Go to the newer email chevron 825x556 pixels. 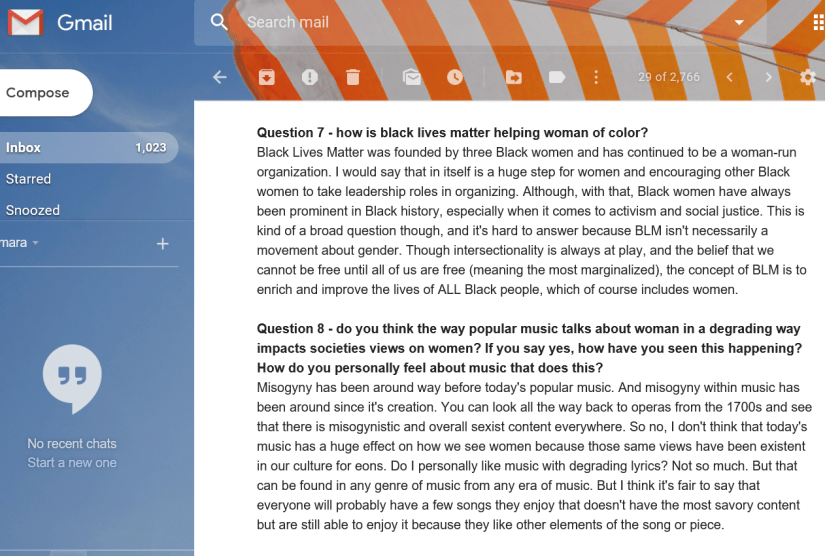pyautogui.click(x=730, y=77)
